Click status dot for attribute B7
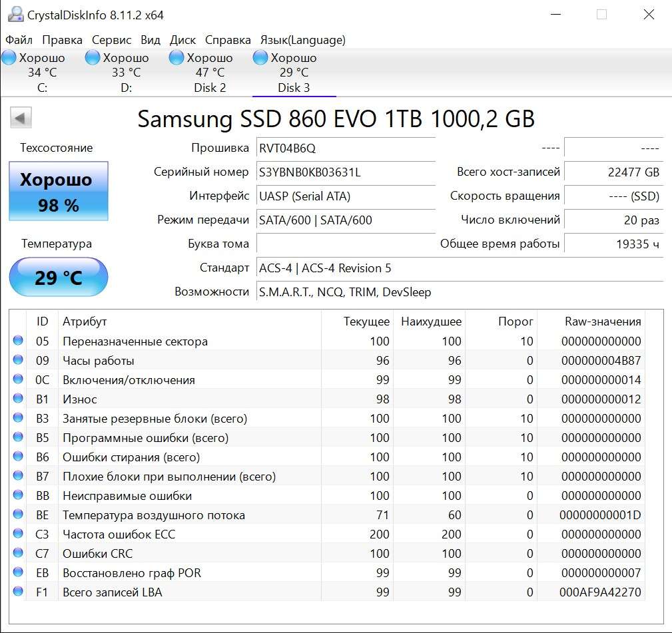 click(x=18, y=475)
